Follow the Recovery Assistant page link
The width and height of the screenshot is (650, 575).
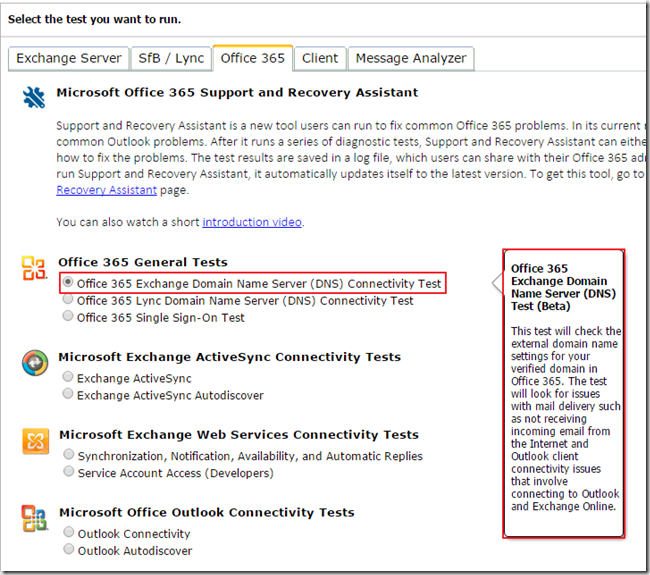(x=106, y=190)
